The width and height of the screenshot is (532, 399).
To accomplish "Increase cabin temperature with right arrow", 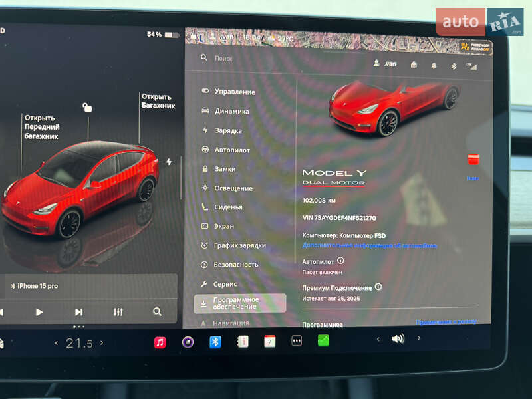I will 102,343.
